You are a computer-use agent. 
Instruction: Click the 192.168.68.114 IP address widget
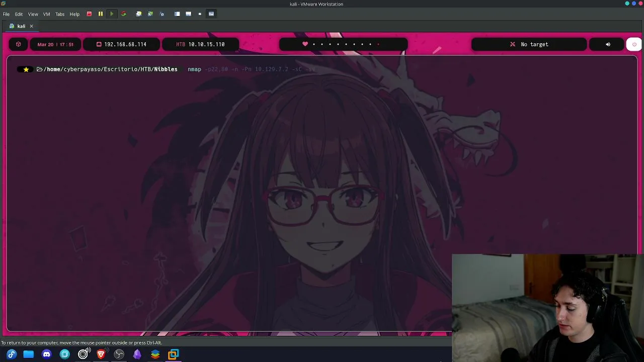point(121,44)
